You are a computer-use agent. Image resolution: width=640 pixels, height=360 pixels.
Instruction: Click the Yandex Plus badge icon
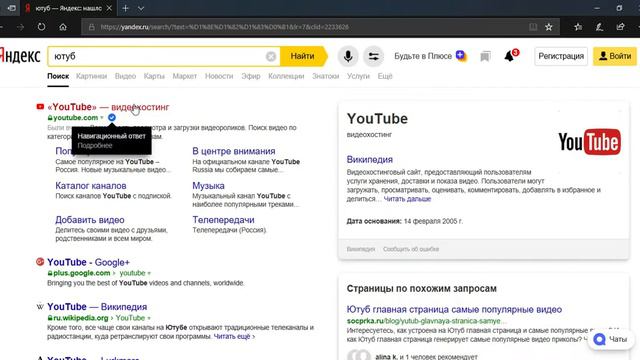click(461, 55)
